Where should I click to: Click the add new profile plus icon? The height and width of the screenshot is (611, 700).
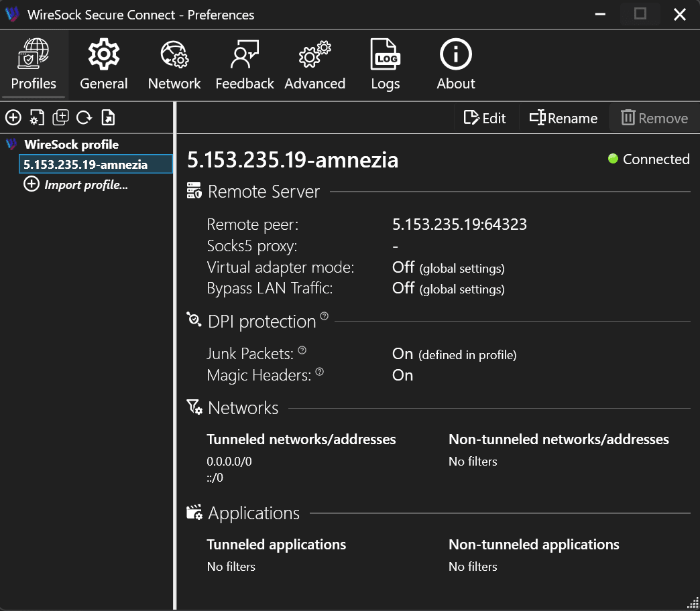(x=13, y=117)
